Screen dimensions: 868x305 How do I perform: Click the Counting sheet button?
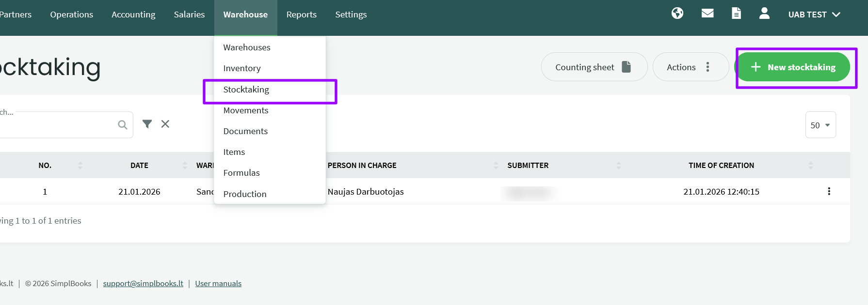pyautogui.click(x=594, y=67)
